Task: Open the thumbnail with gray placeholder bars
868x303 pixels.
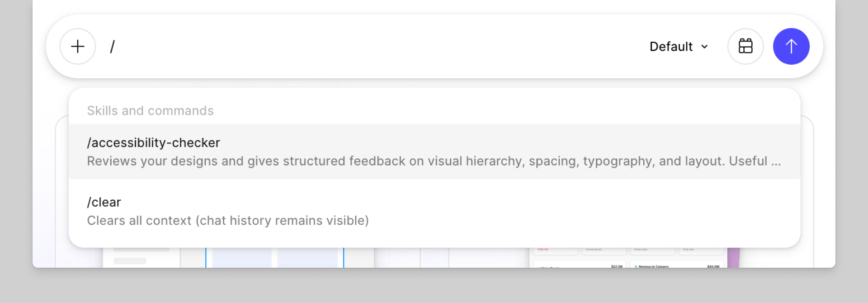Action: point(141,257)
